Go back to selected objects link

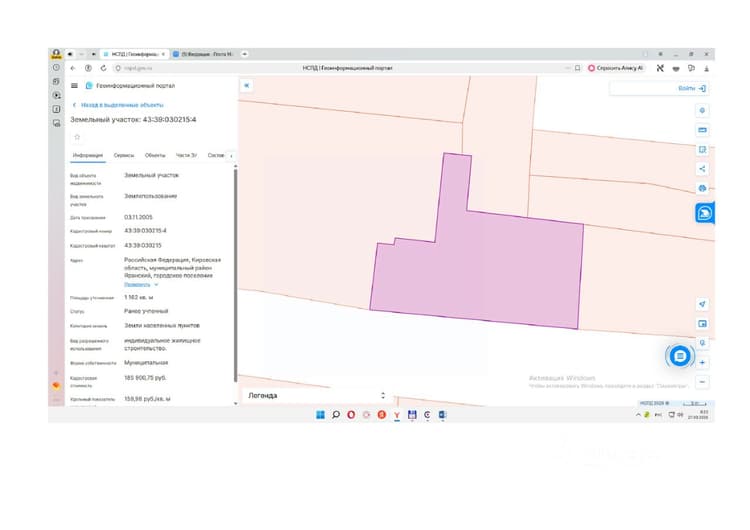coord(118,105)
